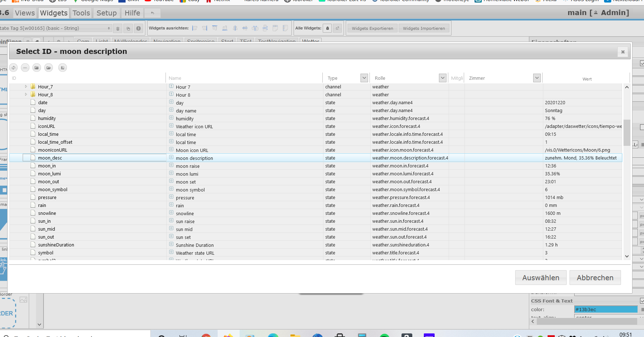The height and width of the screenshot is (337, 644).
Task: Open the Rolle column filter dropdown
Action: pyautogui.click(x=443, y=78)
